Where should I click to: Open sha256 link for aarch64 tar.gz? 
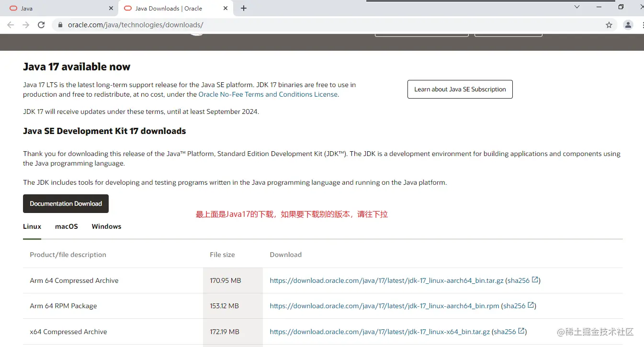pos(519,280)
